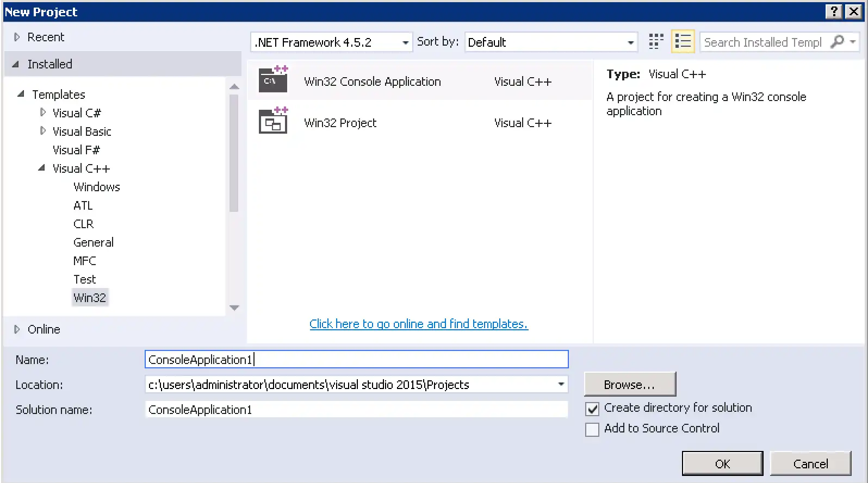
Task: Select the CLR template category
Action: point(83,224)
